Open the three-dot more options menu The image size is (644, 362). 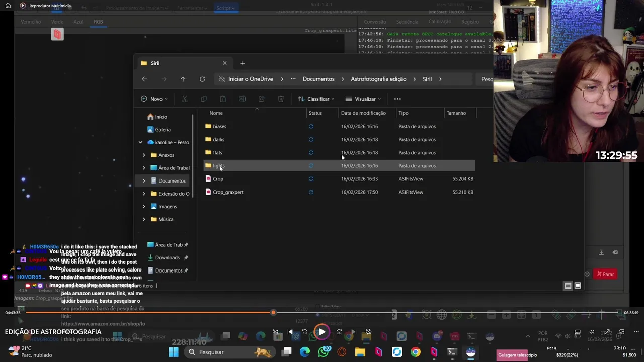397,99
